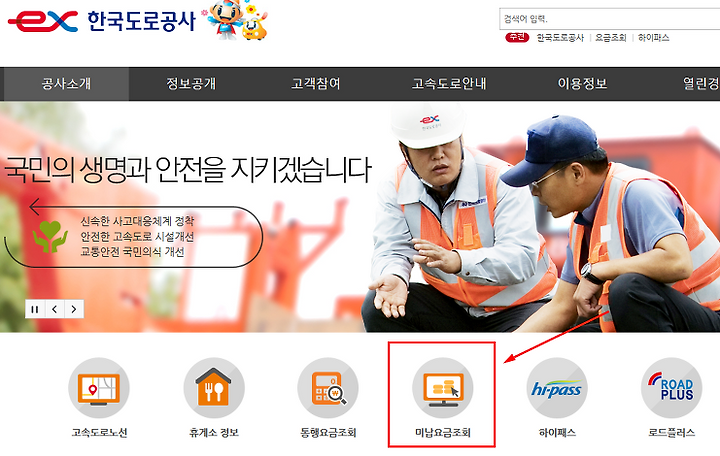Click the 한국도로공사 recommended keyword

click(560, 38)
